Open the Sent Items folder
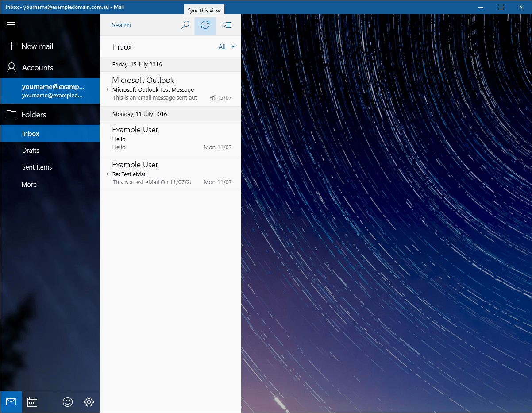 click(x=37, y=167)
